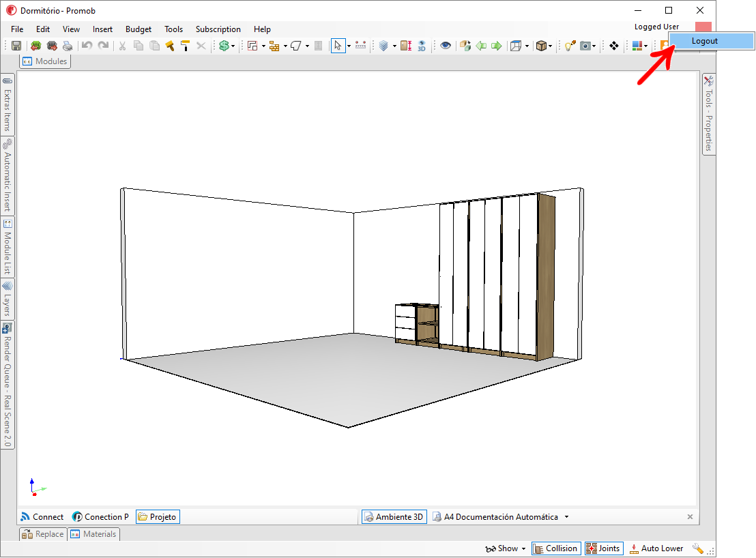Click the 3D view icon
756x558 pixels.
(x=422, y=46)
